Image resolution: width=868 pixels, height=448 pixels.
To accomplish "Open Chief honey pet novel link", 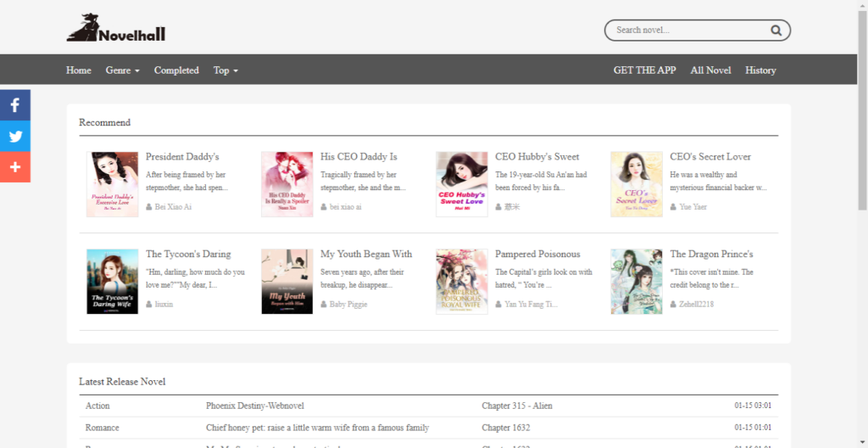I will (318, 428).
